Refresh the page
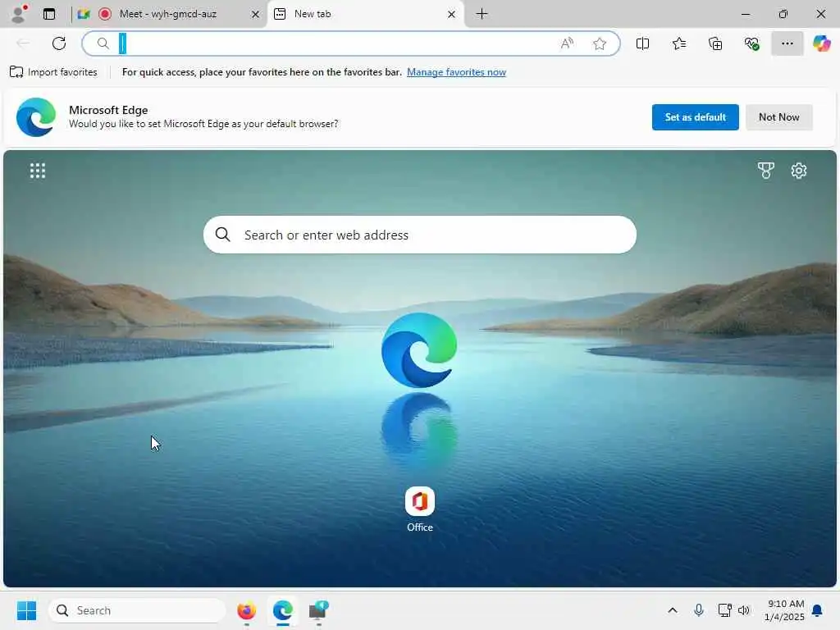Viewport: 840px width, 630px height. coord(59,43)
